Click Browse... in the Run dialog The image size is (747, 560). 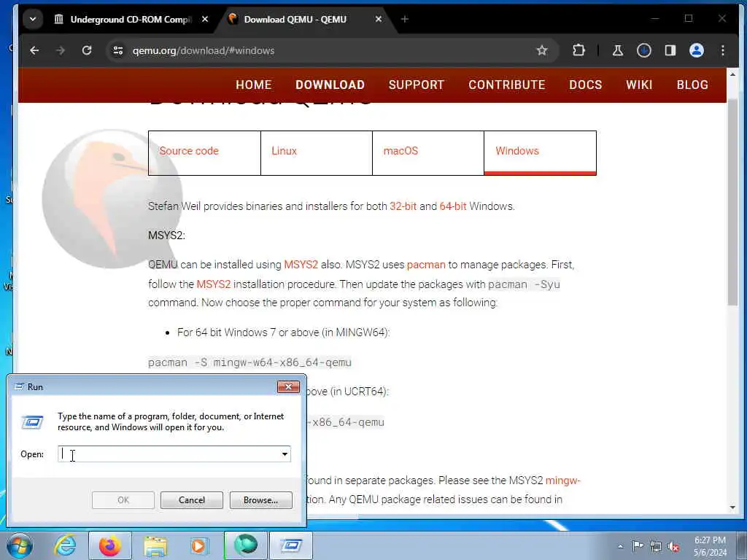coord(260,500)
